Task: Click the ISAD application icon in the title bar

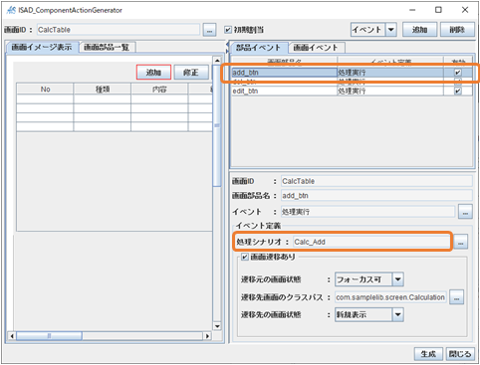Action: tap(11, 10)
